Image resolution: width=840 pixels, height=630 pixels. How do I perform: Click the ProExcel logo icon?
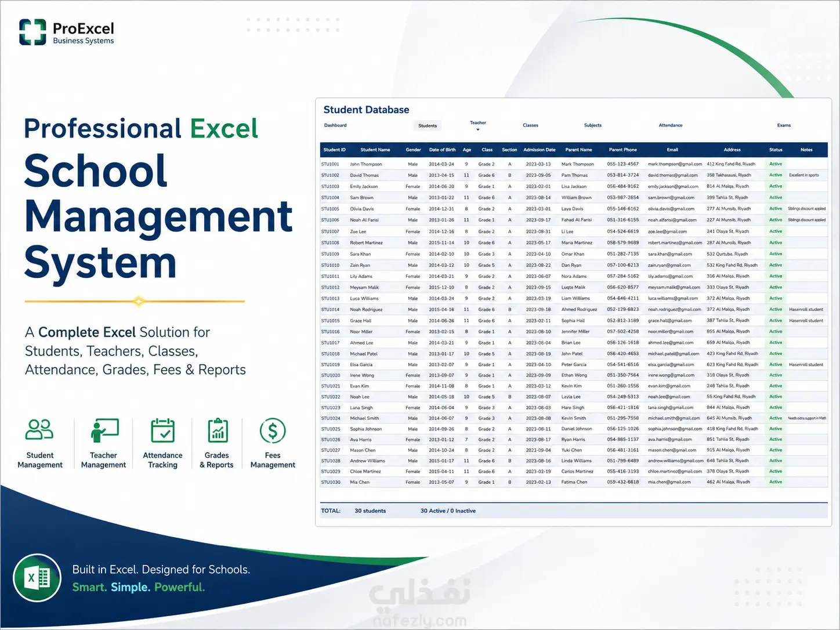tap(32, 32)
